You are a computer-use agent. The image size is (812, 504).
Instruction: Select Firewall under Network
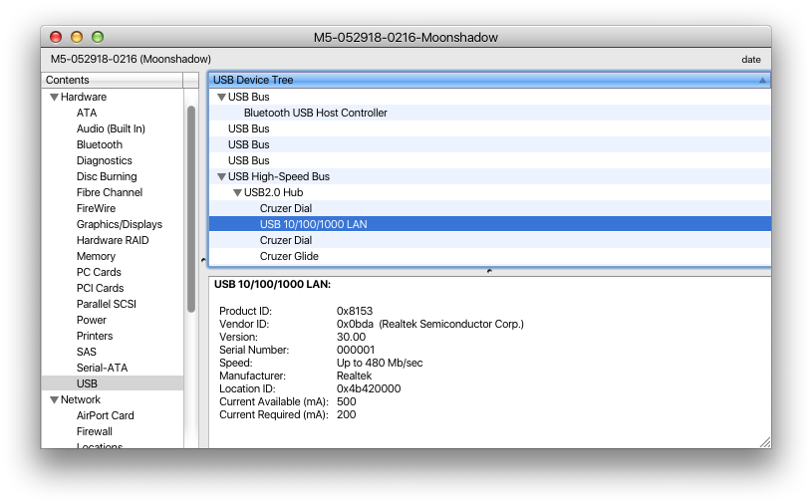94,431
